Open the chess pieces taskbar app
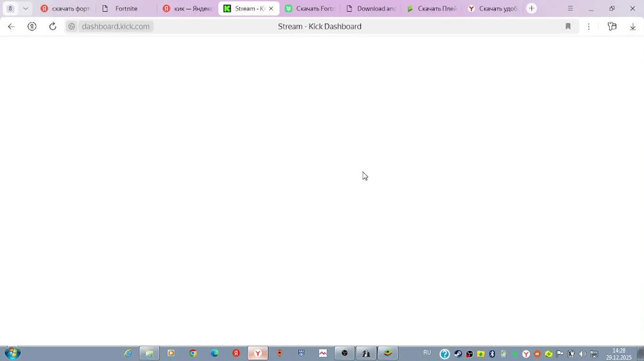This screenshot has height=361, width=644. 366,353
